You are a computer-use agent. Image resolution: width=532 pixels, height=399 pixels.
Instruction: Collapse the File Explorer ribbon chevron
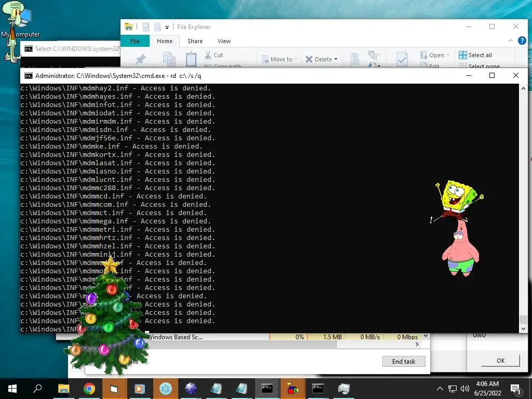(510, 41)
